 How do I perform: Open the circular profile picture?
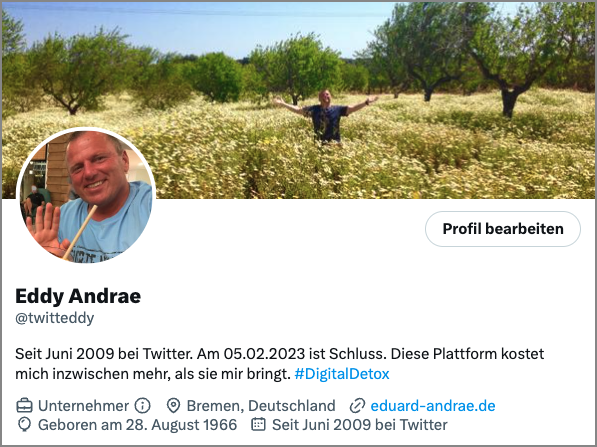coord(86,195)
